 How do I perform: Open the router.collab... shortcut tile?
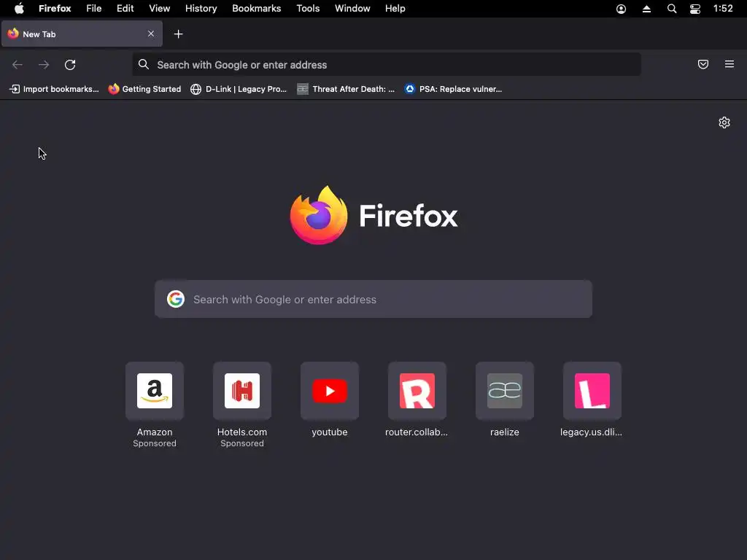click(417, 391)
